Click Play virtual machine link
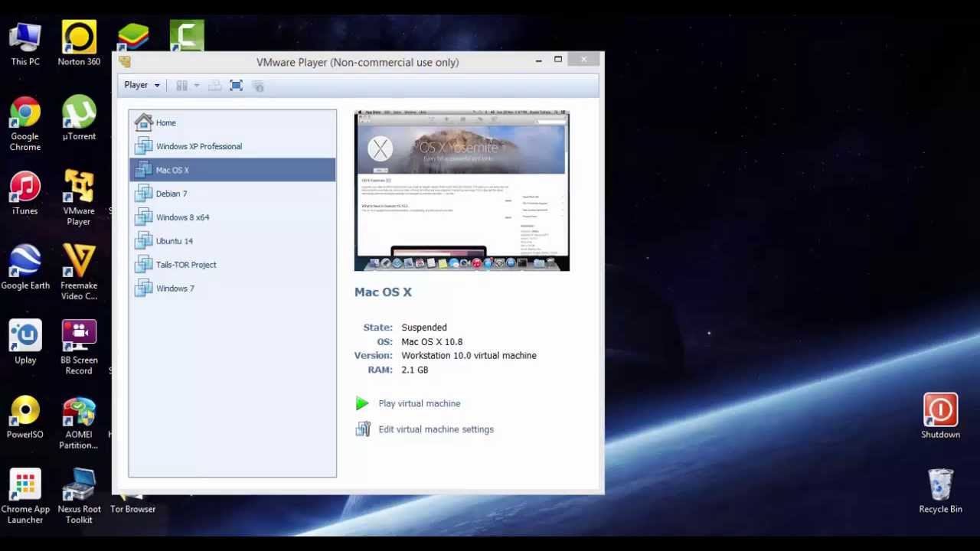Screen dimensions: 980x551 pyautogui.click(x=419, y=403)
